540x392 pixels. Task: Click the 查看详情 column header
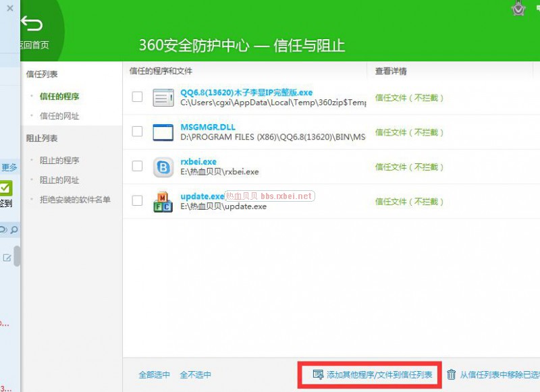[391, 72]
